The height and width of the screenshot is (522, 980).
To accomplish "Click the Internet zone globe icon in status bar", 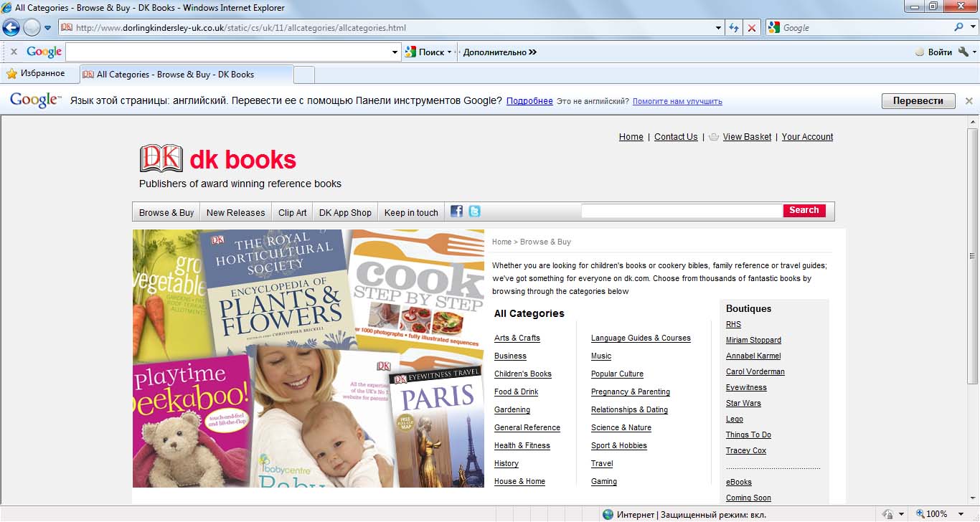I will (608, 514).
